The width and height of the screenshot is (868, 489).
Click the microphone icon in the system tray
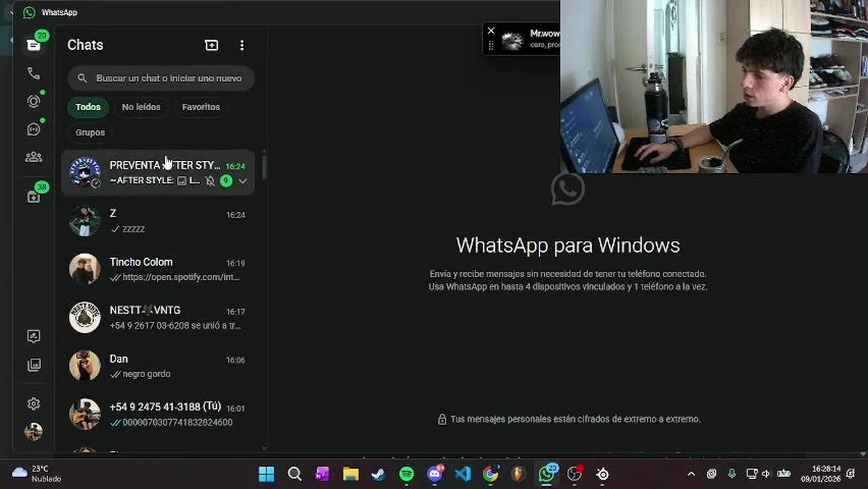tap(731, 474)
